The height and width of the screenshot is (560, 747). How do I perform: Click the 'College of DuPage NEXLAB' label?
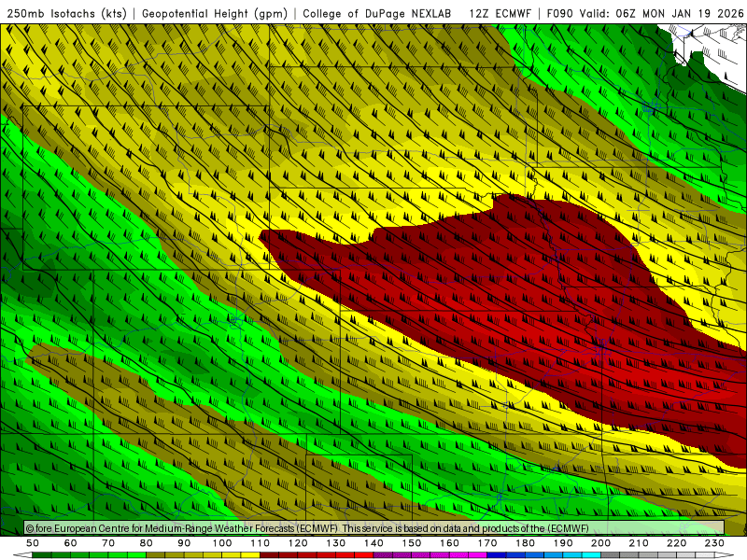point(377,13)
